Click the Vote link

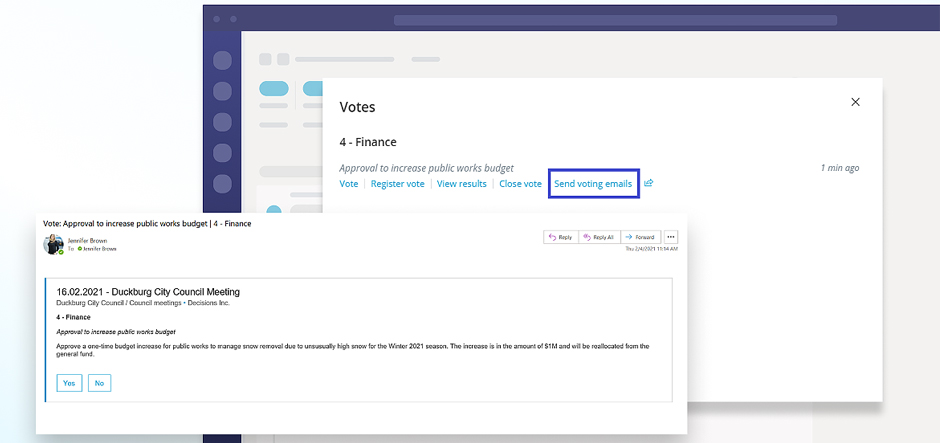tap(348, 184)
